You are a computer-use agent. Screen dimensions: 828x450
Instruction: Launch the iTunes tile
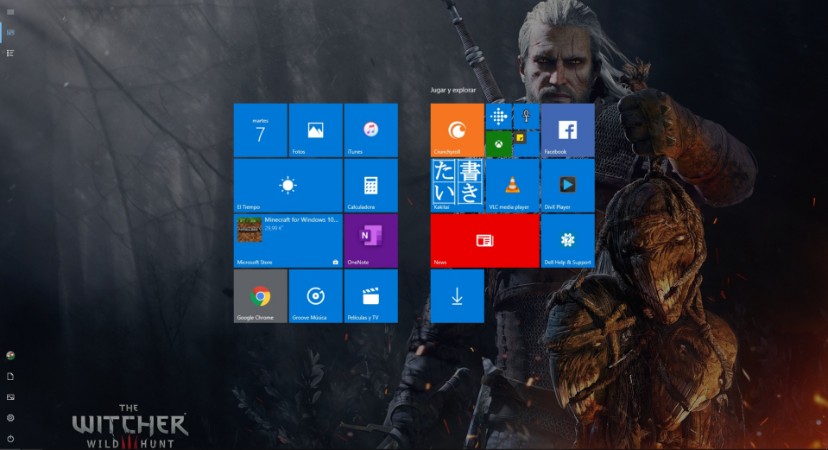(x=371, y=130)
